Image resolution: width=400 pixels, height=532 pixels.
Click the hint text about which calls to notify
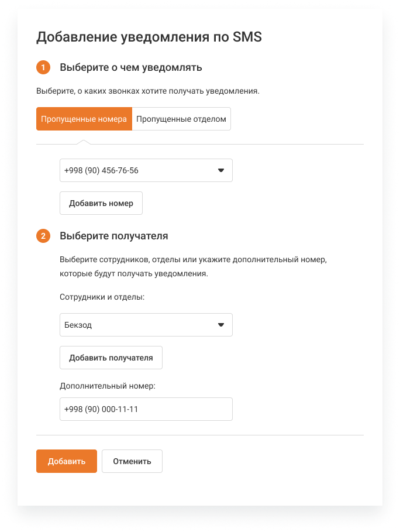147,91
